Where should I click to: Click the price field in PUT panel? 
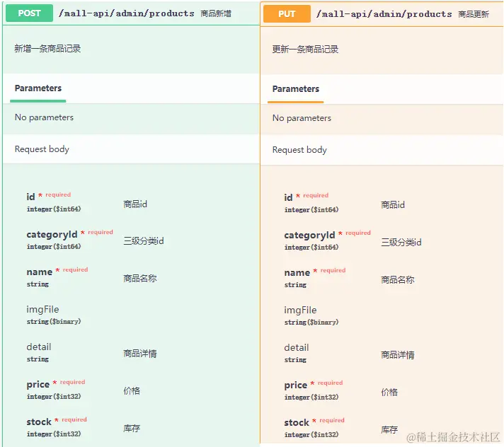tap(296, 385)
